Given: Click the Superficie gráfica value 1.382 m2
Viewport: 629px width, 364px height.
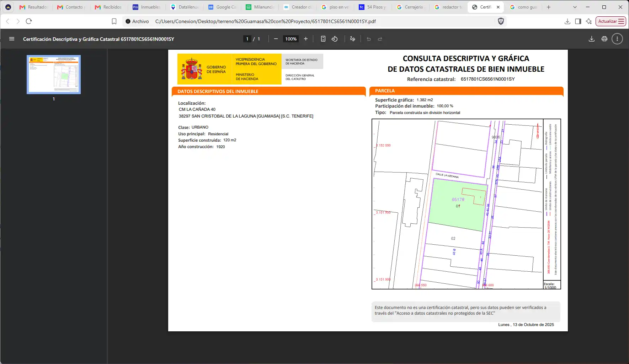Looking at the screenshot, I should [x=425, y=100].
